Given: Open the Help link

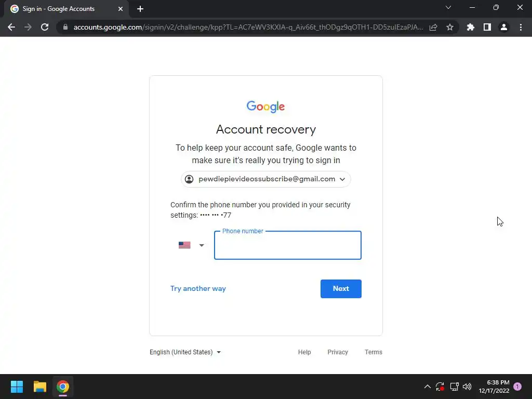Looking at the screenshot, I should click(x=304, y=352).
